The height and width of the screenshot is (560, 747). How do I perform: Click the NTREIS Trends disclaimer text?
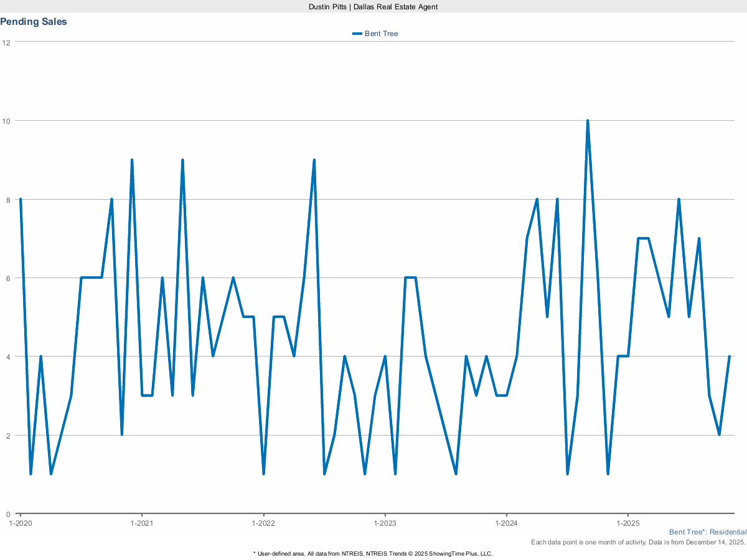(x=373, y=553)
